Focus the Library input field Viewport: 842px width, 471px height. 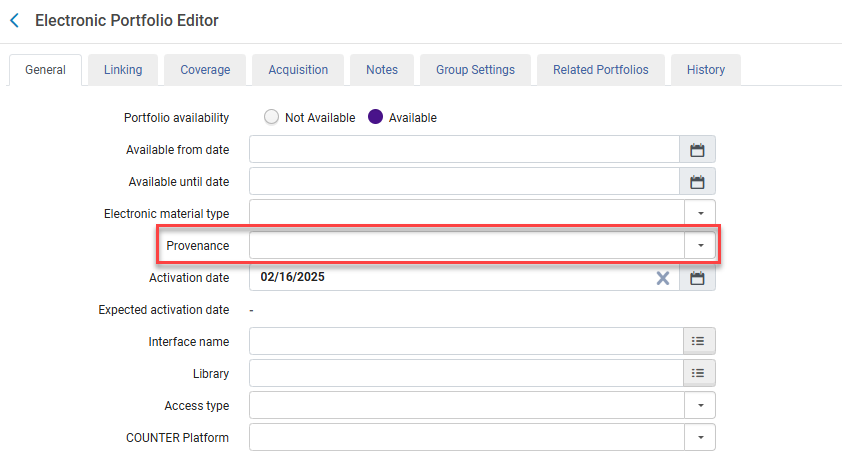pyautogui.click(x=466, y=373)
